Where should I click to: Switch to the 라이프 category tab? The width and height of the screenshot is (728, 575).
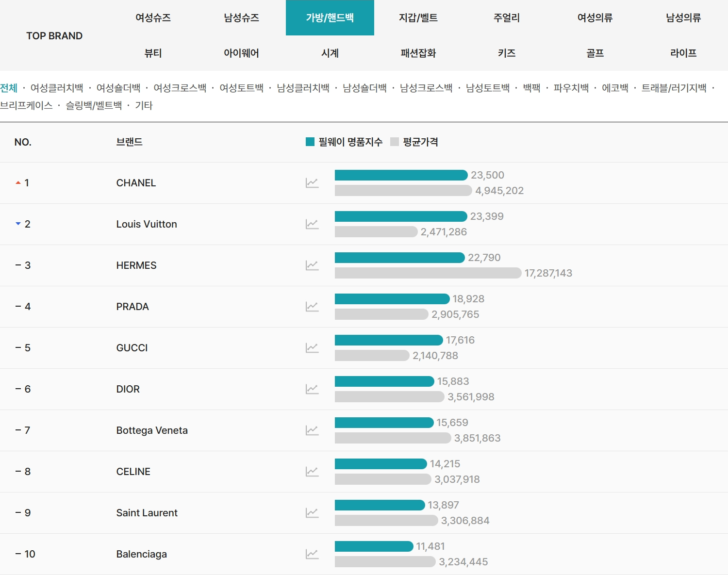[x=683, y=53]
